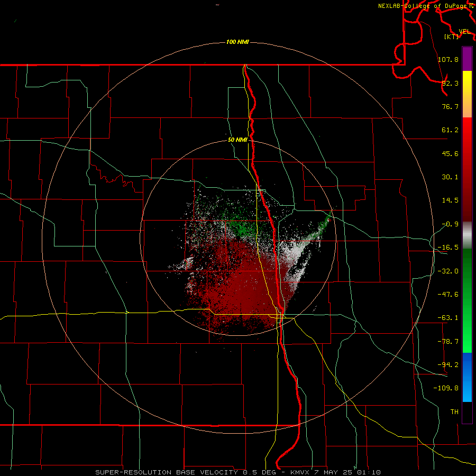Click the 92.3 value on velocity scale
476x476 pixels.
450,83
